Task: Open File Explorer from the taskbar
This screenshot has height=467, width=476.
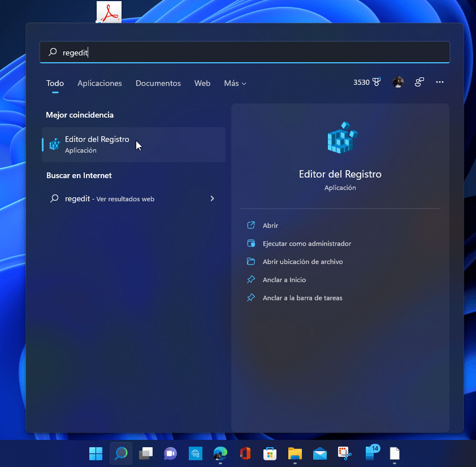Action: (x=295, y=453)
